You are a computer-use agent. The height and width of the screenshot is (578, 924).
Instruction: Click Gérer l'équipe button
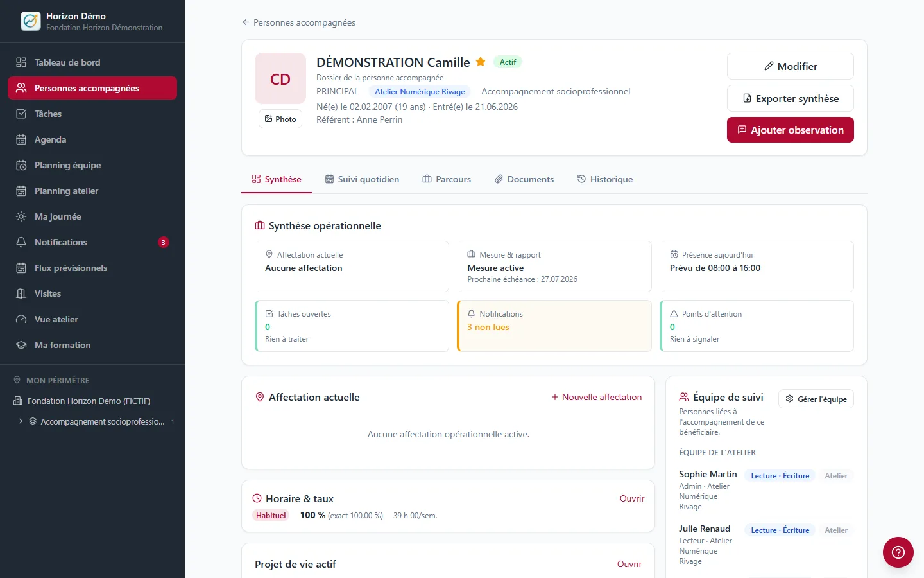[x=816, y=399]
